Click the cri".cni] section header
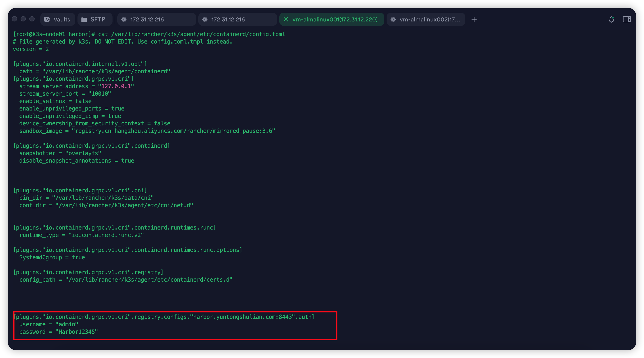Screen dimensions: 644x358 point(80,191)
